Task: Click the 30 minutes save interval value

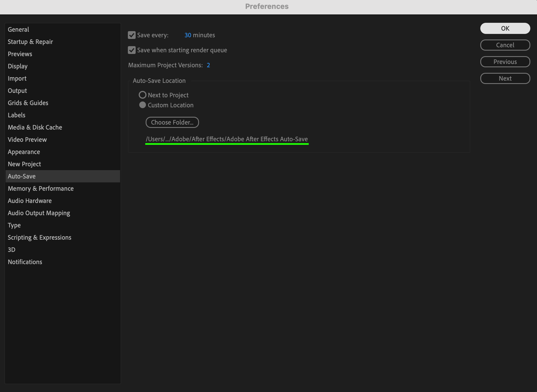Action: [188, 35]
